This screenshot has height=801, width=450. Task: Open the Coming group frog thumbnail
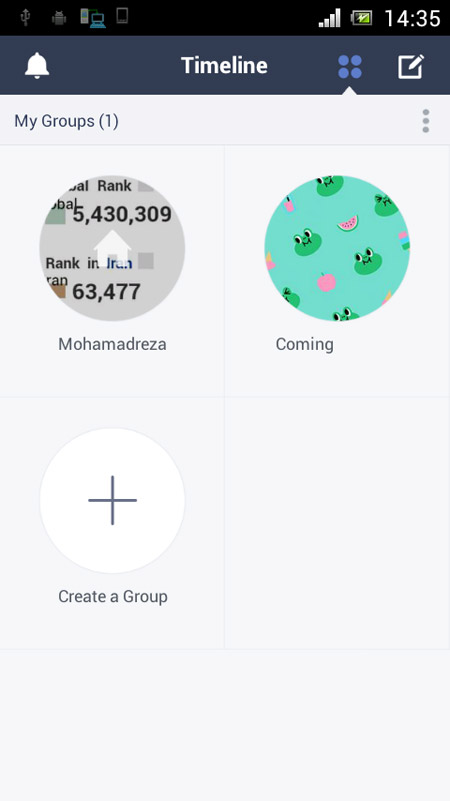coord(337,248)
